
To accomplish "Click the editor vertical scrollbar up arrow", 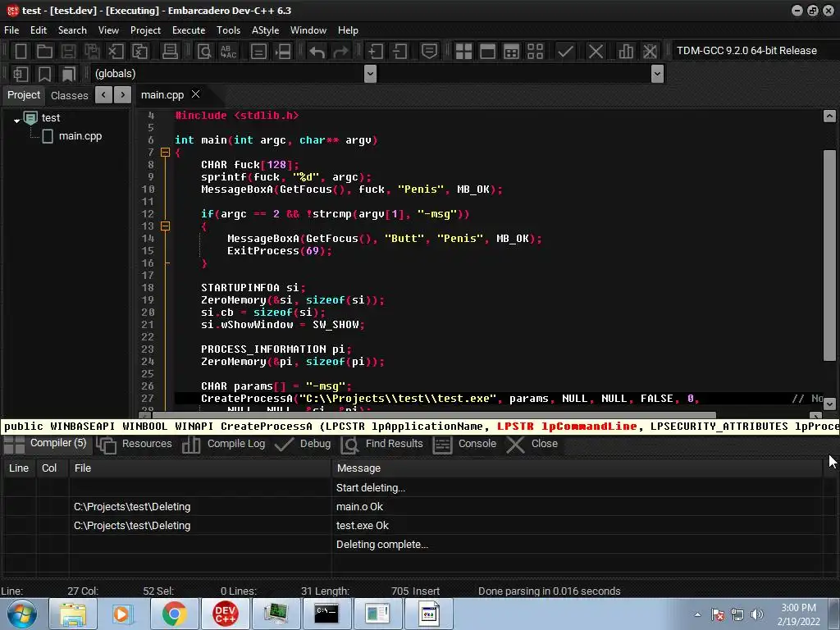I will coord(829,116).
